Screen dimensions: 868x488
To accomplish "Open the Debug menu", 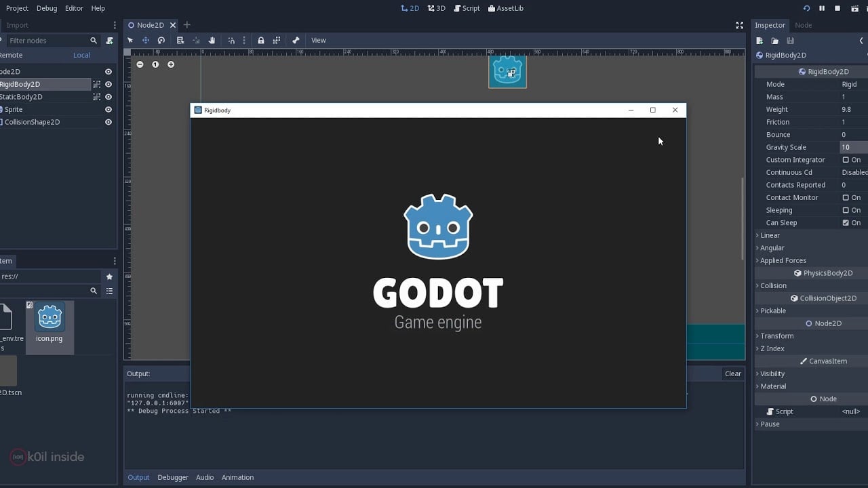I will point(47,8).
